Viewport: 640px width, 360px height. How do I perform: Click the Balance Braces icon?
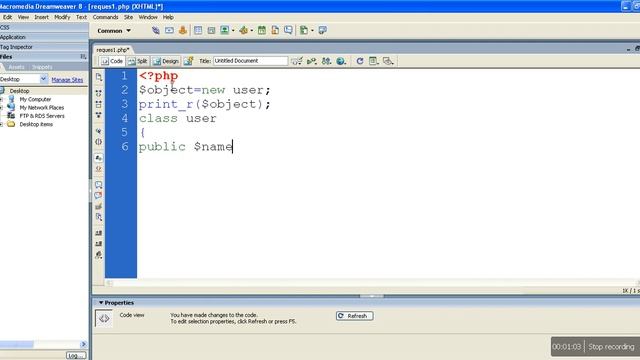[x=99, y=142]
